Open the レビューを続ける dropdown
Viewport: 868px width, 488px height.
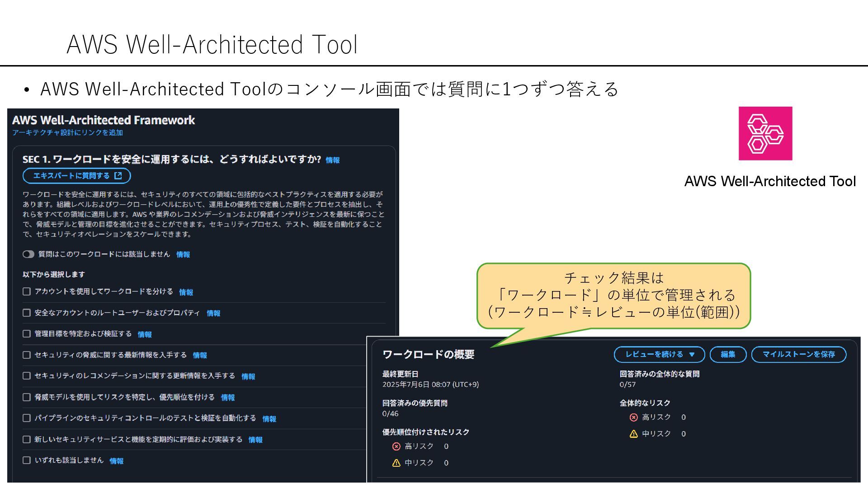tap(660, 354)
